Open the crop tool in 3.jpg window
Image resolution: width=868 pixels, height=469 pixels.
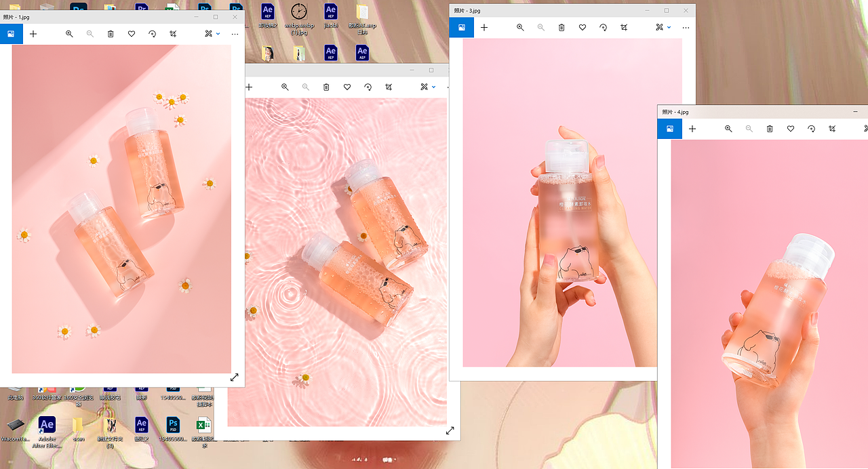click(x=624, y=27)
